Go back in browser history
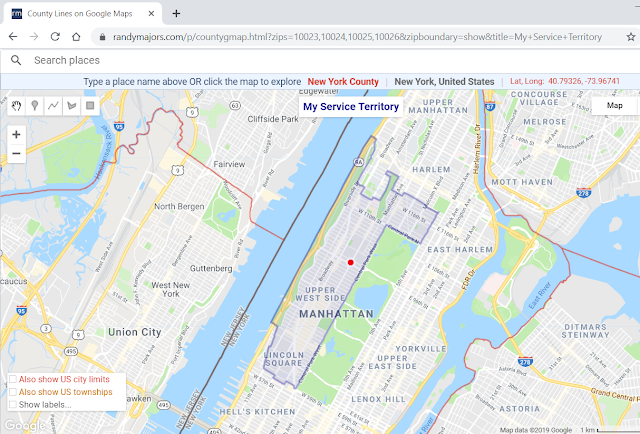Image resolution: width=640 pixels, height=434 pixels. click(13, 37)
